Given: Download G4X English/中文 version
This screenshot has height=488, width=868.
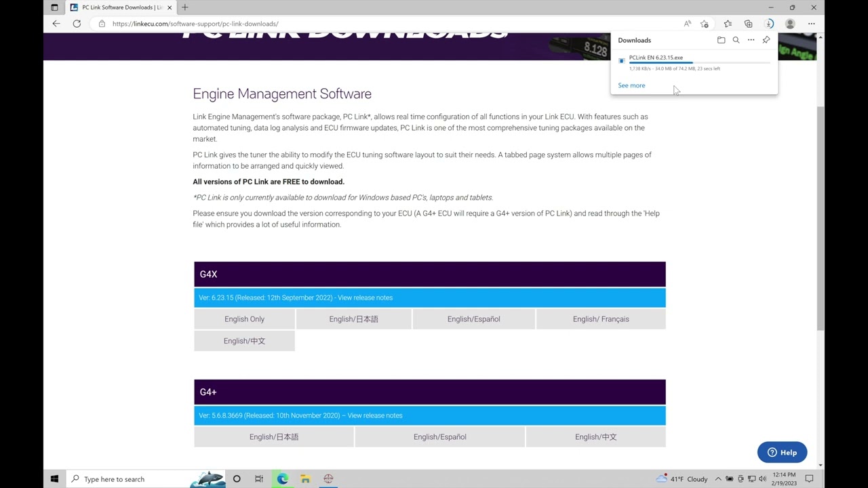Looking at the screenshot, I should point(244,341).
